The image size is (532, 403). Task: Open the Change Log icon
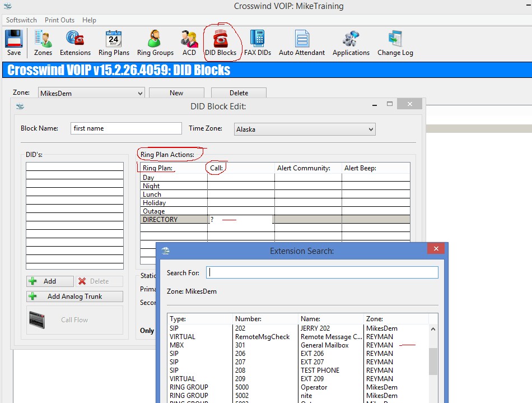pyautogui.click(x=395, y=43)
